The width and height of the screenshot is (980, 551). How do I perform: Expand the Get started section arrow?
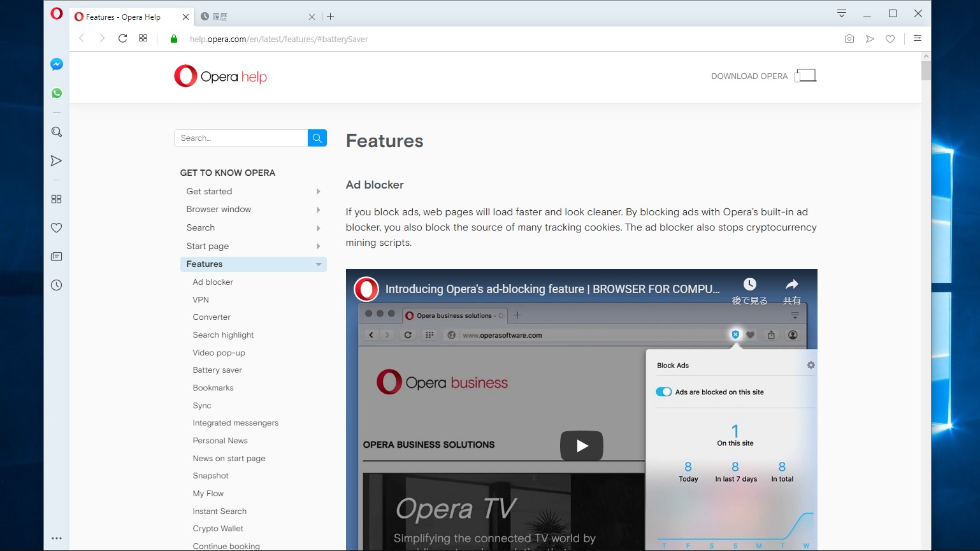click(318, 192)
